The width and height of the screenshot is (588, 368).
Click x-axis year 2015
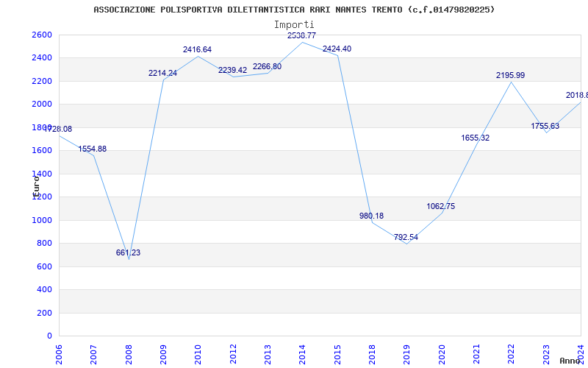(337, 355)
